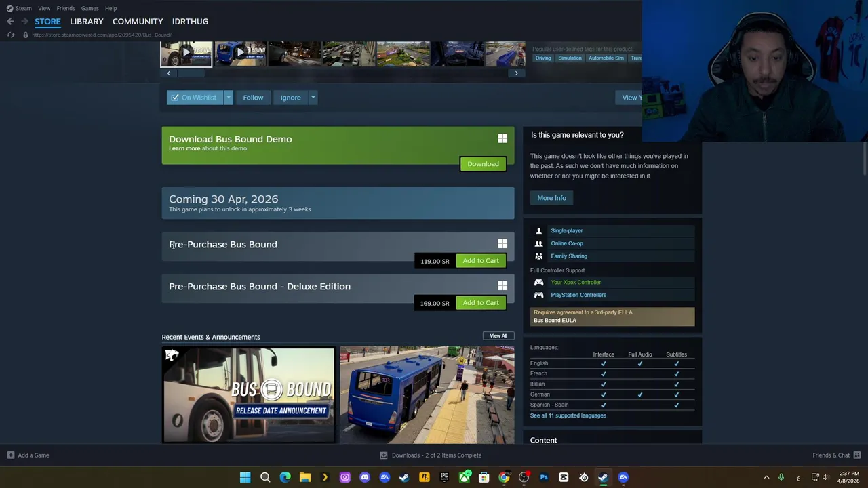Viewport: 868px width, 488px height.
Task: Click the gamepad icon beside PlayStation Controllers
Action: (539, 295)
